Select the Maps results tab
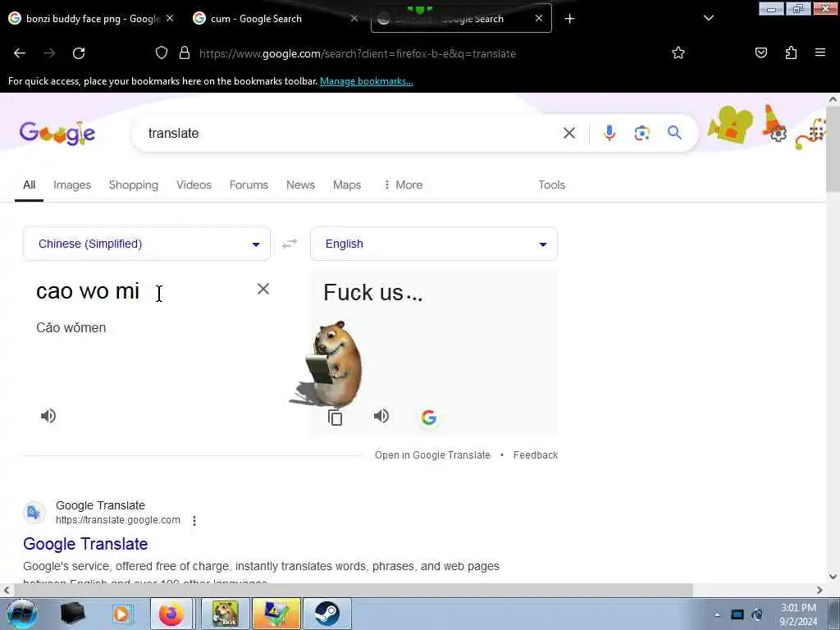 347,185
